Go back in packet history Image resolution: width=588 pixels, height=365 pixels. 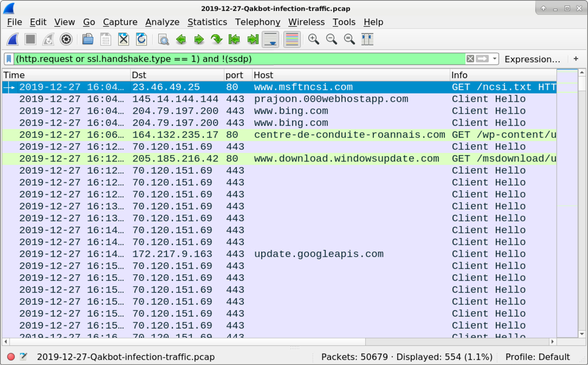coord(181,40)
